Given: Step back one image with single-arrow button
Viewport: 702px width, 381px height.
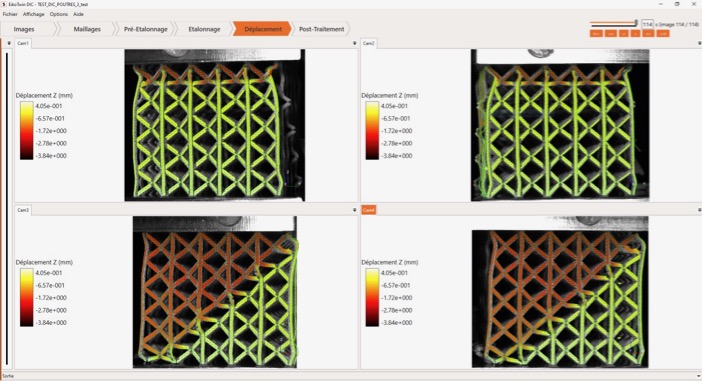Looking at the screenshot, I should point(624,34).
